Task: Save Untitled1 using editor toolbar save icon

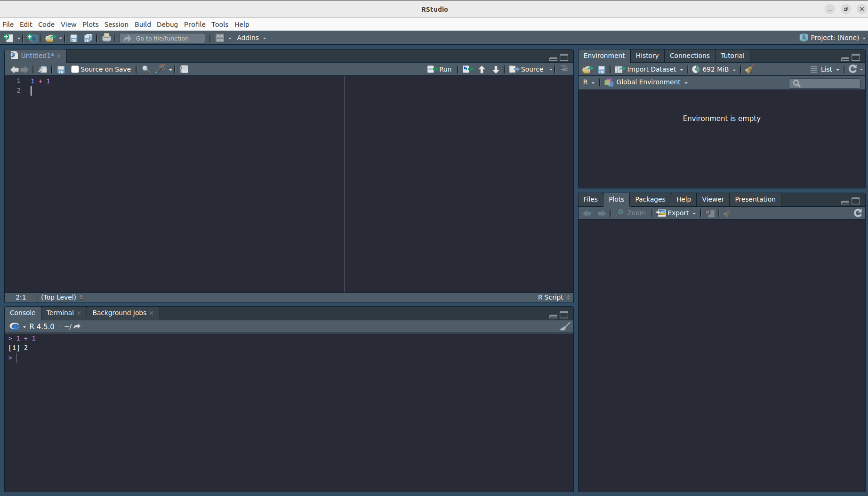Action: click(x=61, y=69)
